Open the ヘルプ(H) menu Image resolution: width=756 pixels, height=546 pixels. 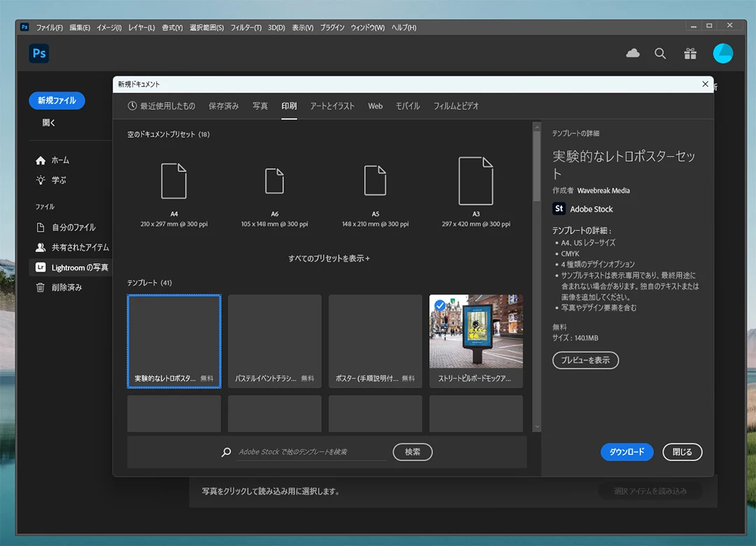[x=404, y=27]
